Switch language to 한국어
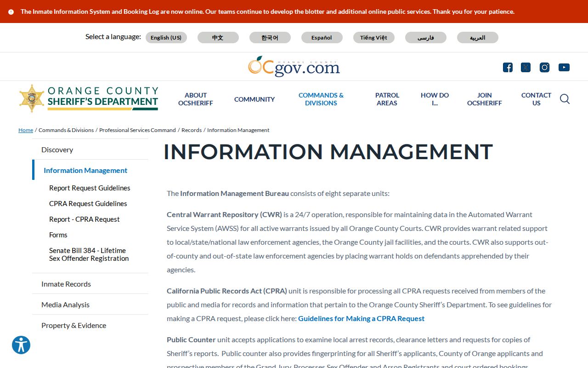588x368 pixels. coord(270,38)
